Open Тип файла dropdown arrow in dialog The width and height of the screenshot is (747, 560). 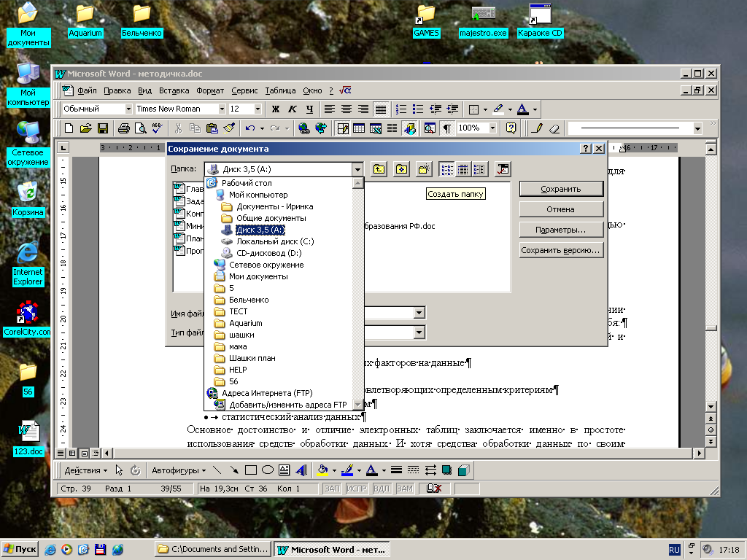tap(419, 332)
